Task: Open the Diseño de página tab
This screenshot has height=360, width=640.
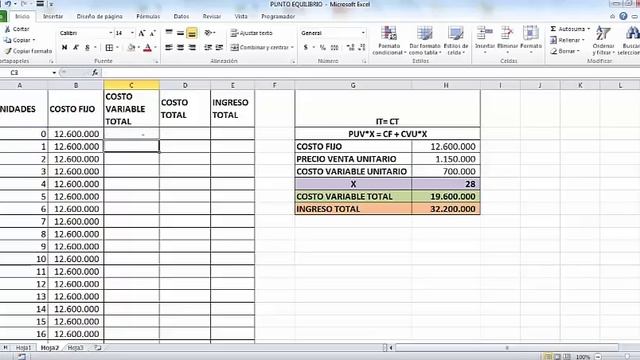Action: click(100, 16)
